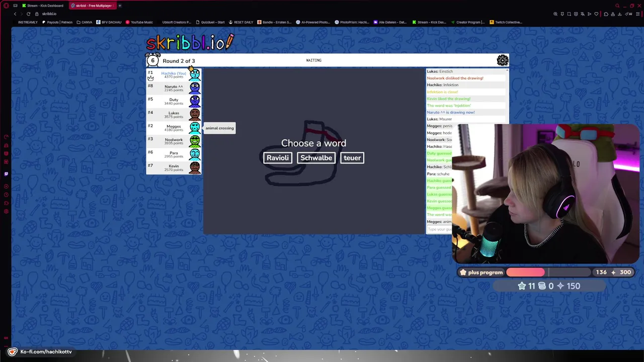View site info lock icon

[x=37, y=14]
